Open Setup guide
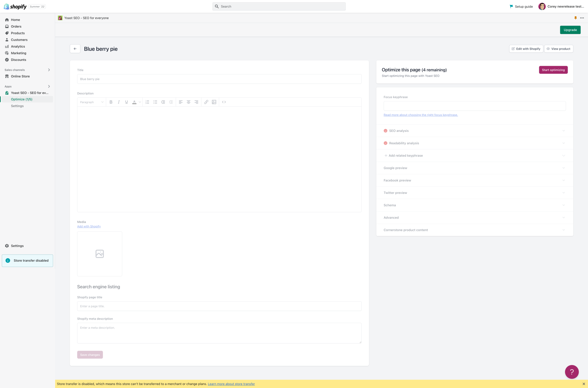Image resolution: width=588 pixels, height=388 pixels. (x=521, y=6)
